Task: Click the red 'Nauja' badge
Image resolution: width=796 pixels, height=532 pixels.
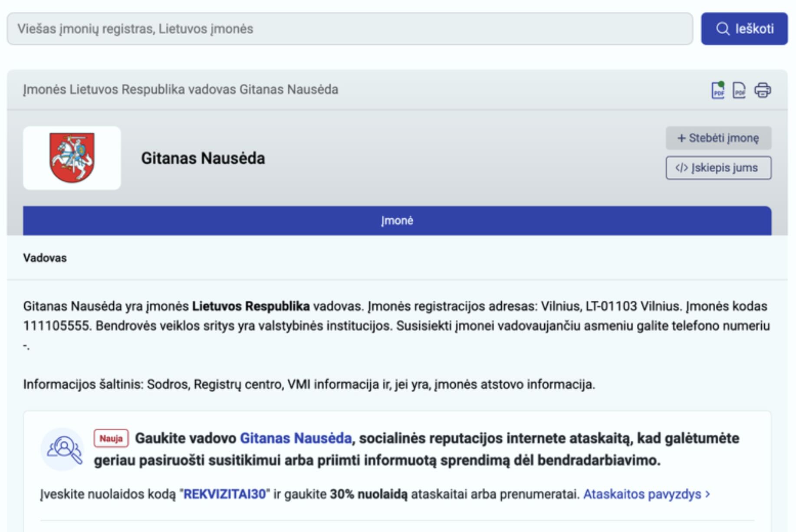Action: click(111, 438)
